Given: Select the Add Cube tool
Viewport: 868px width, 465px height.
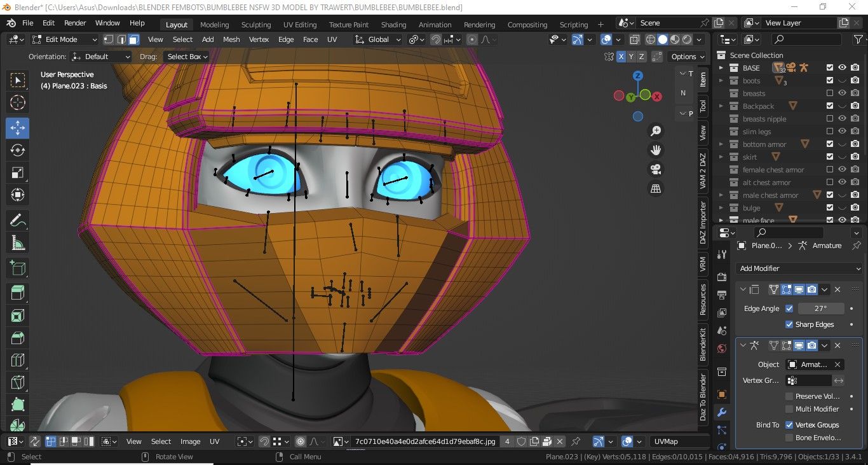Looking at the screenshot, I should point(18,268).
